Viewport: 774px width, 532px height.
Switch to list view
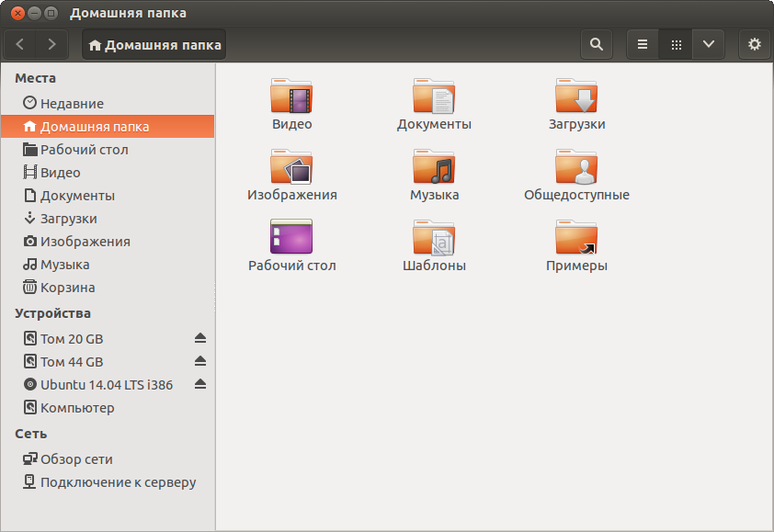643,44
